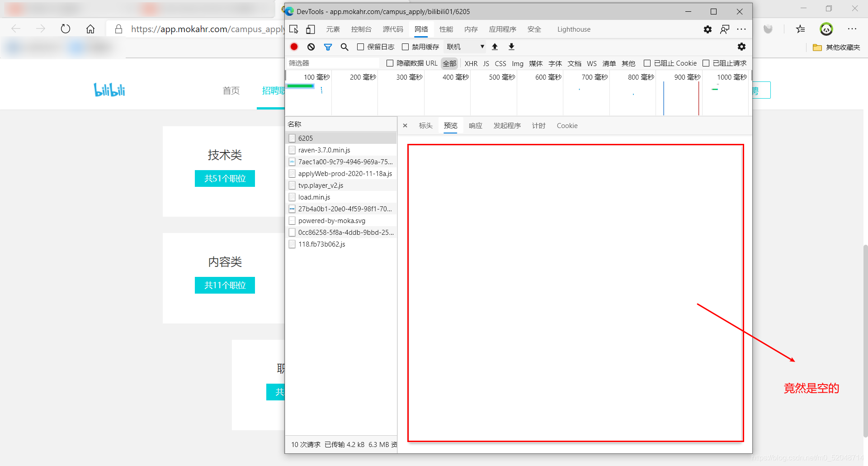Image resolution: width=868 pixels, height=466 pixels.
Task: Click the browser address bar URL
Action: click(x=208, y=29)
